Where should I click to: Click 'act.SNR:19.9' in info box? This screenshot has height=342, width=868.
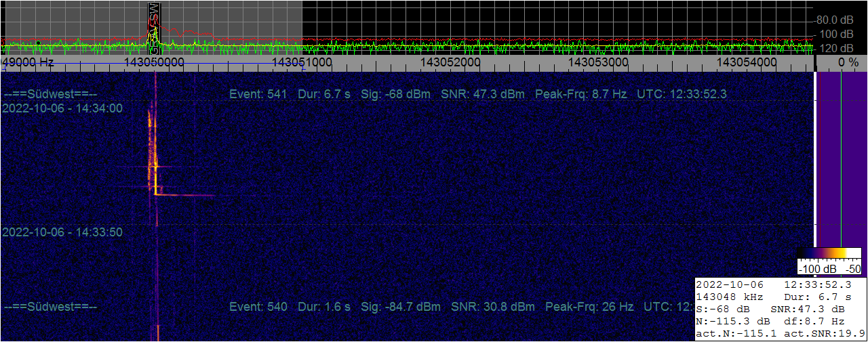824,333
